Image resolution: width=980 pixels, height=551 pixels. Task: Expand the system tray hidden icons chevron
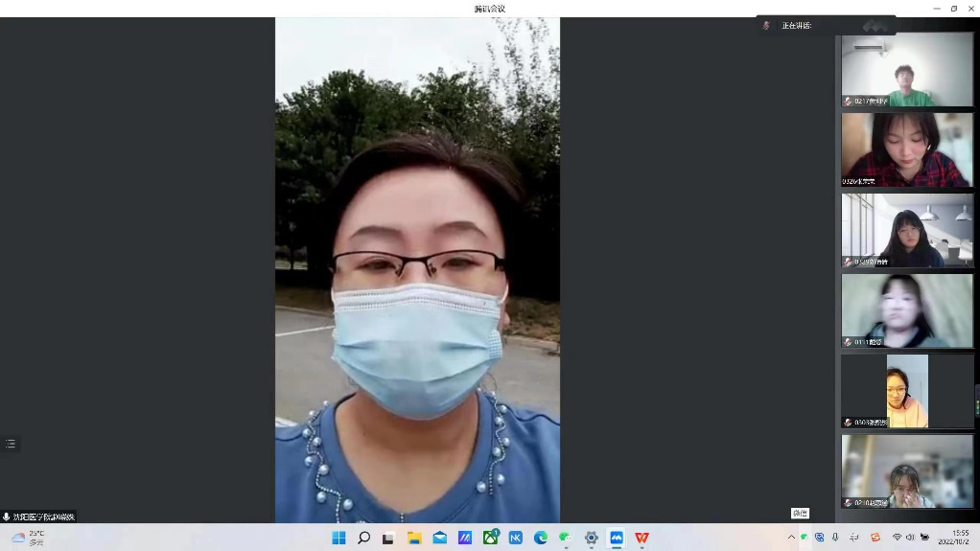click(x=791, y=538)
